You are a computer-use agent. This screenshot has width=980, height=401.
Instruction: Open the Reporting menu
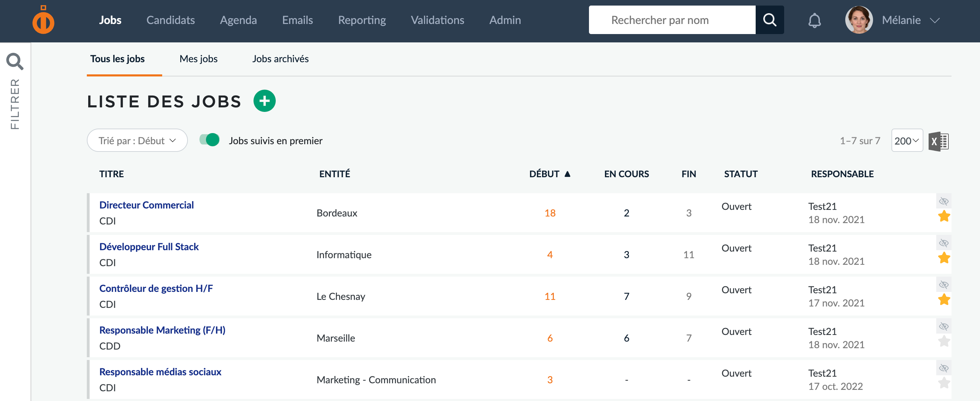(362, 20)
